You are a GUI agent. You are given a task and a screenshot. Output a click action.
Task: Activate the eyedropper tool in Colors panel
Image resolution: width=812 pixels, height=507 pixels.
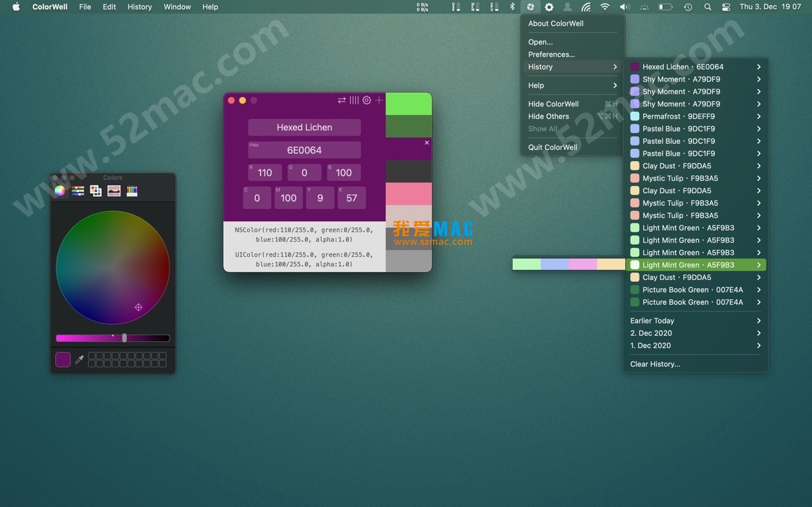[79, 360]
